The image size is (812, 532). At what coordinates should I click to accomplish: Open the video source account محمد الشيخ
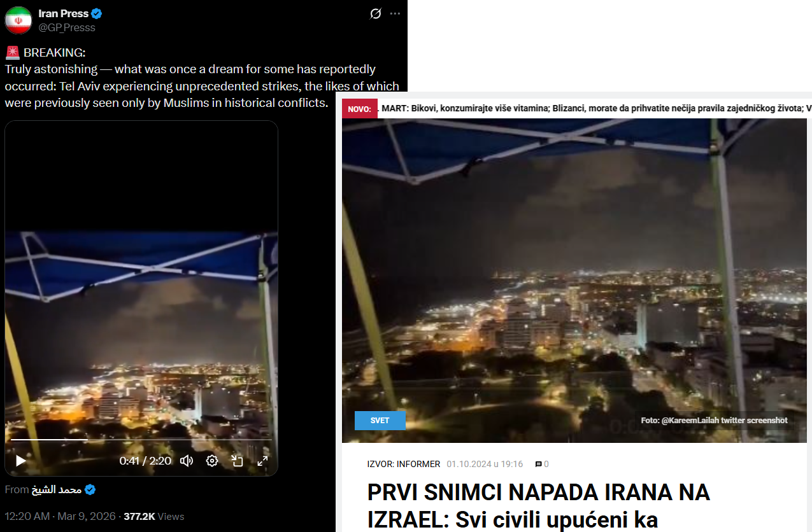pyautogui.click(x=57, y=489)
